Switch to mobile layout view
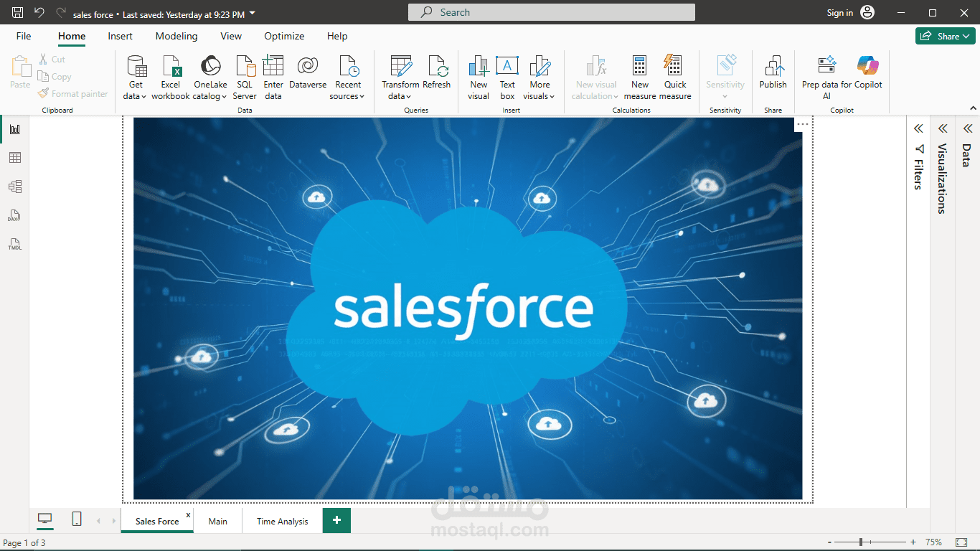This screenshot has height=551, width=980. [x=77, y=519]
